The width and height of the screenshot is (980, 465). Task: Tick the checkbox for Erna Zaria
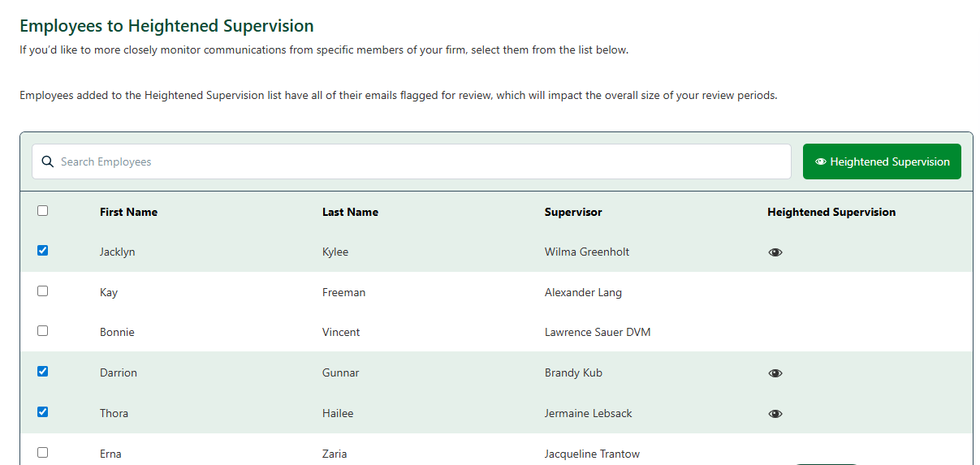[43, 453]
